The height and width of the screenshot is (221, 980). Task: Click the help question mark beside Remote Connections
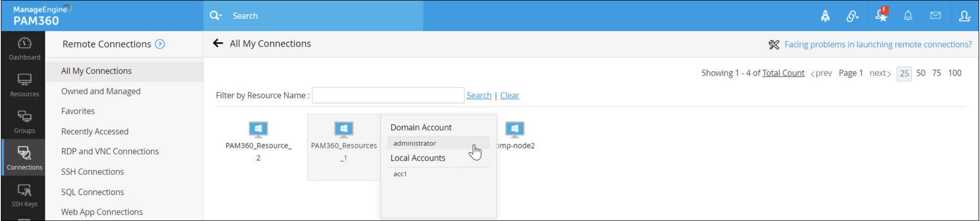[160, 44]
